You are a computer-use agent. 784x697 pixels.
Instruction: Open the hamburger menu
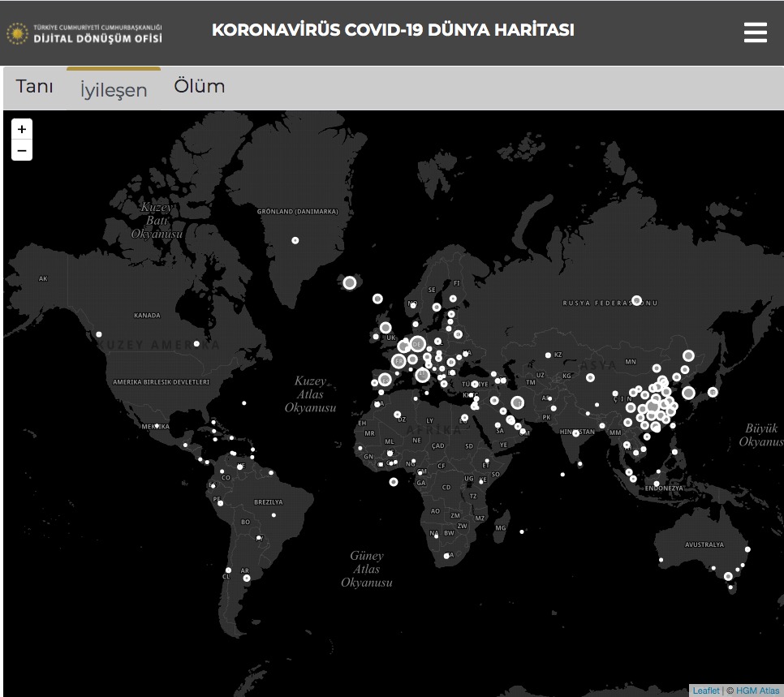pyautogui.click(x=755, y=32)
